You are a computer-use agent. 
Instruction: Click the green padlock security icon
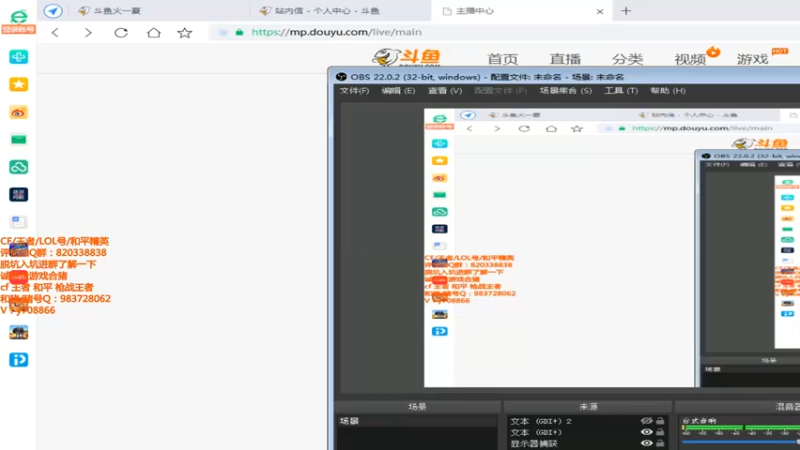pos(239,32)
